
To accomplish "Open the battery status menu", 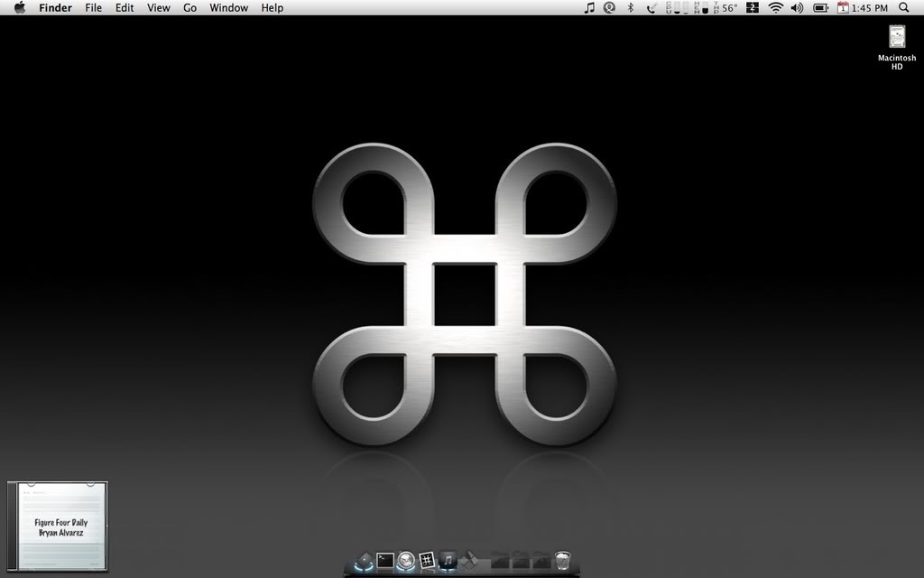I will 820,7.
